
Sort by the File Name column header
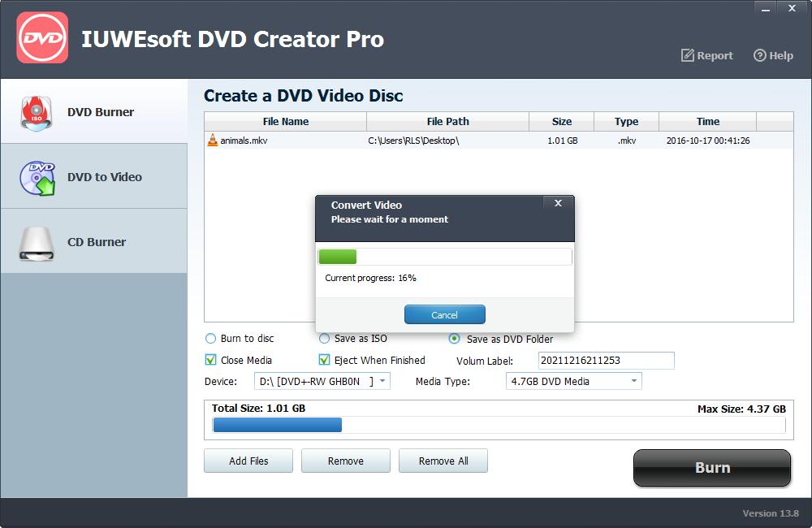click(x=285, y=121)
